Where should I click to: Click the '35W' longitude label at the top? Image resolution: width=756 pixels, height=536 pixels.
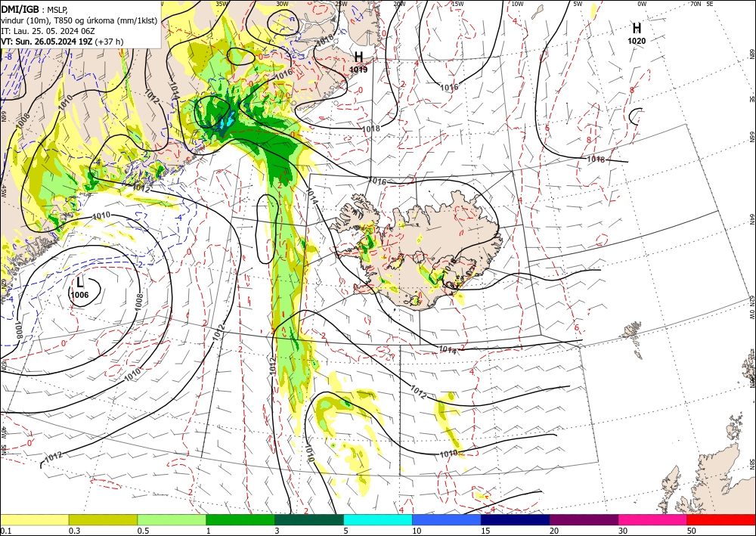tap(222, 4)
